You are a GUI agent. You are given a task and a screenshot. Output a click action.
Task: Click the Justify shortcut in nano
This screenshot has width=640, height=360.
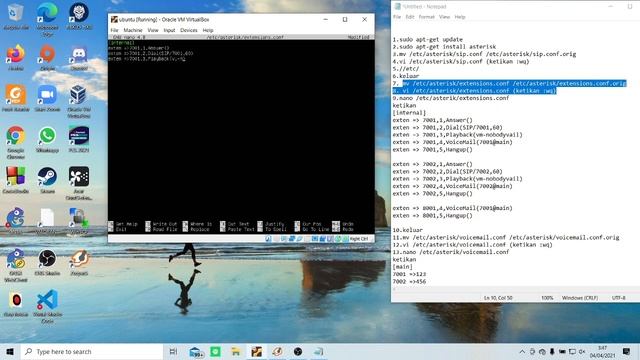pyautogui.click(x=271, y=224)
